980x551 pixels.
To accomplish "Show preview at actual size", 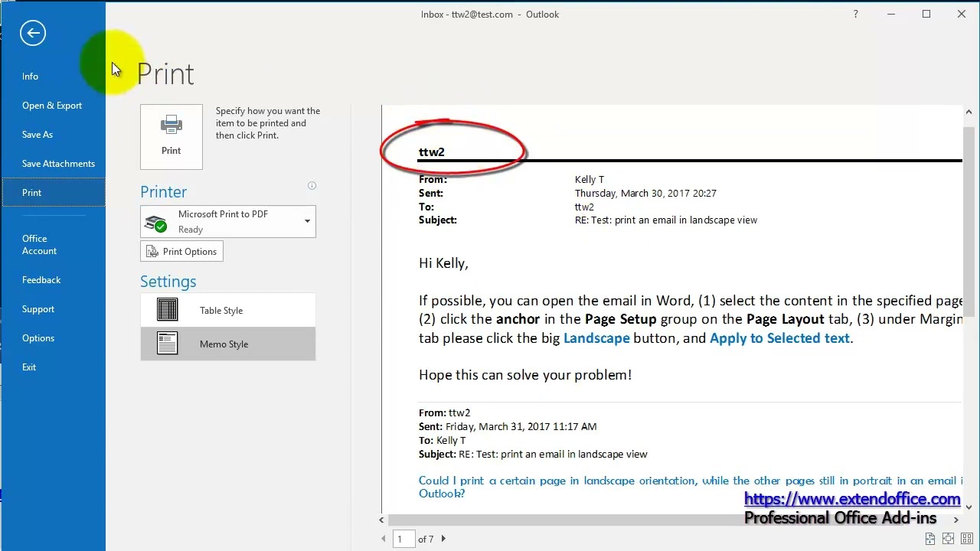I will [930, 540].
